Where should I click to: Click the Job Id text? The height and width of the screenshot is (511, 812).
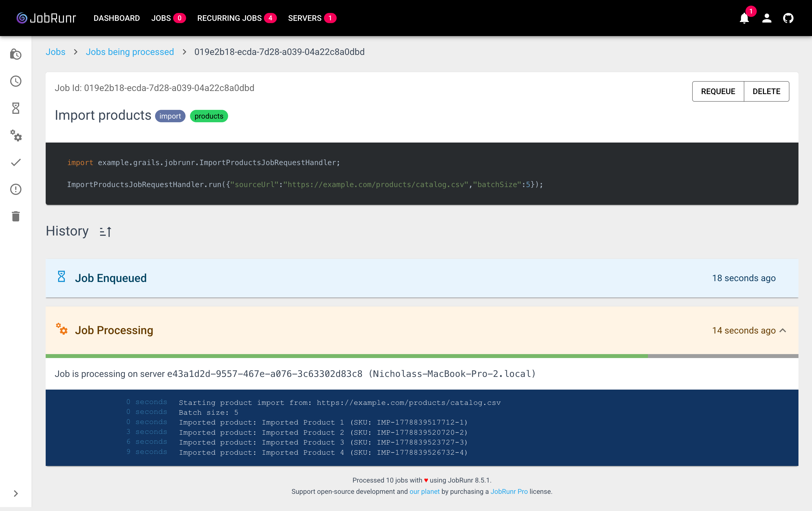tap(155, 88)
